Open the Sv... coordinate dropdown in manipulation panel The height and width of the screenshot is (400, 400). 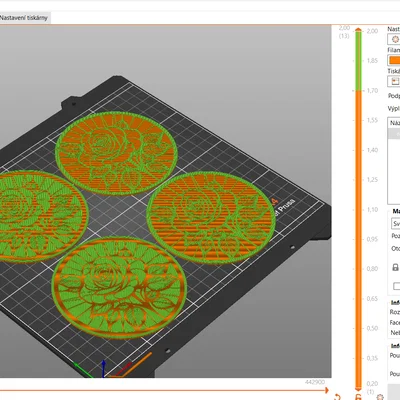[396, 224]
